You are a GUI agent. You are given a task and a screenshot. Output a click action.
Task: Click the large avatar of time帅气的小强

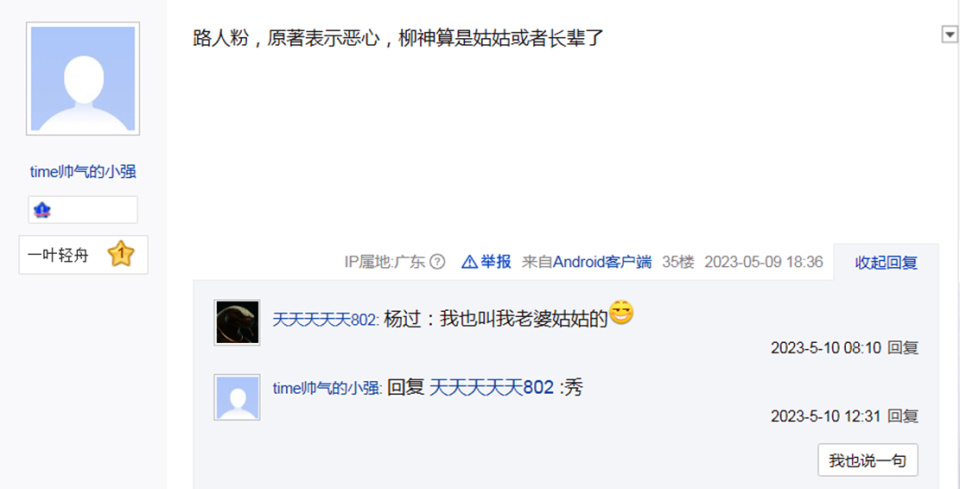(83, 78)
